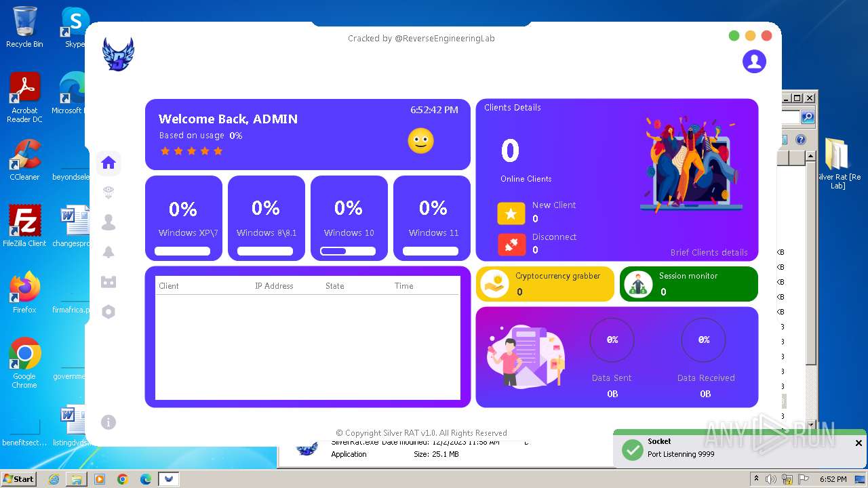
Task: Click the green check icon in Socket notification
Action: [632, 449]
